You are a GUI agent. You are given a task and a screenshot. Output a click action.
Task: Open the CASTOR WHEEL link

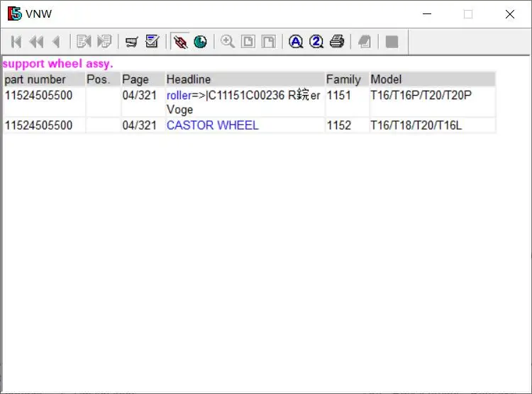coord(212,125)
